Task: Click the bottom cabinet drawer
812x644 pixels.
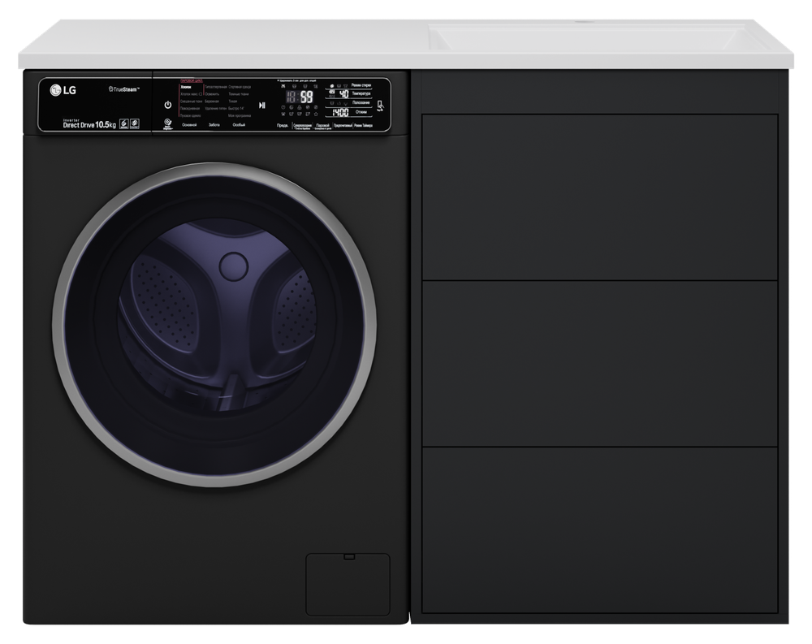Action: point(600,530)
